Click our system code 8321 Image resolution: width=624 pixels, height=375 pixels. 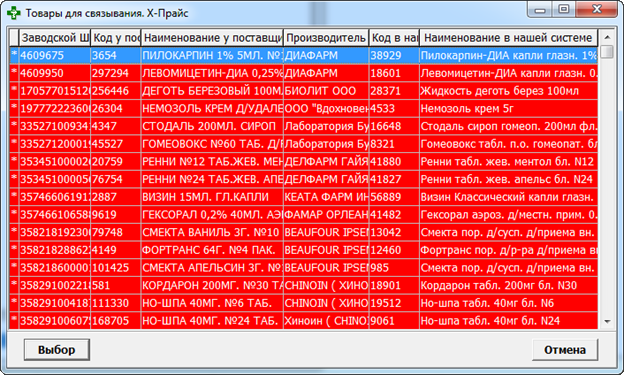point(394,144)
